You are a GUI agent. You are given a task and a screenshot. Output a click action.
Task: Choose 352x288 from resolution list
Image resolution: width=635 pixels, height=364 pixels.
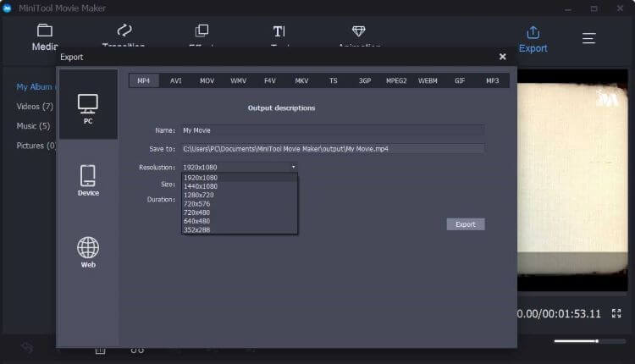240,229
